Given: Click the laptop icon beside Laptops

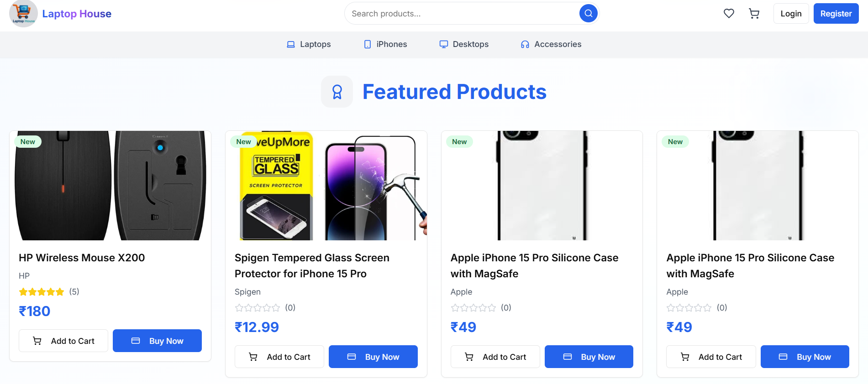Looking at the screenshot, I should 291,44.
